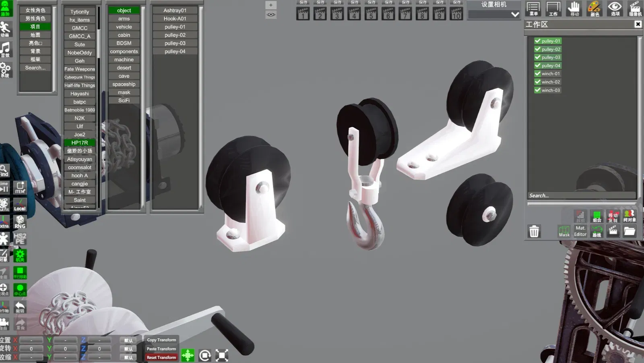Expand the 设置相机 camera dropdown arrow
This screenshot has height=363, width=644.
pos(515,15)
